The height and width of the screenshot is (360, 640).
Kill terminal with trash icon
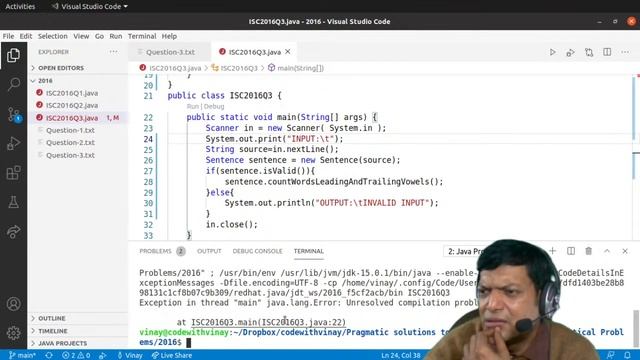589,251
